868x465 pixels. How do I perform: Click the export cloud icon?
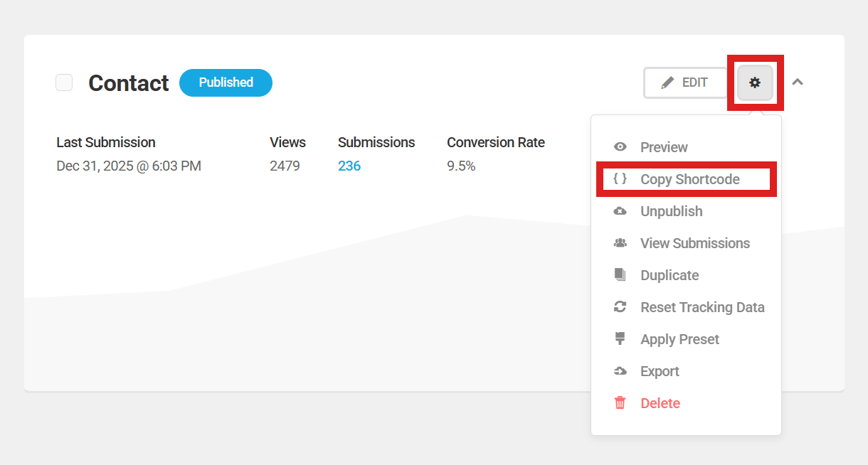pos(620,371)
